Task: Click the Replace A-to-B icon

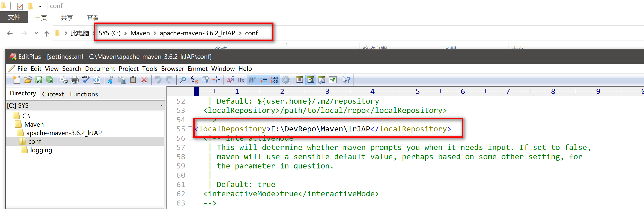Action: pyautogui.click(x=194, y=80)
